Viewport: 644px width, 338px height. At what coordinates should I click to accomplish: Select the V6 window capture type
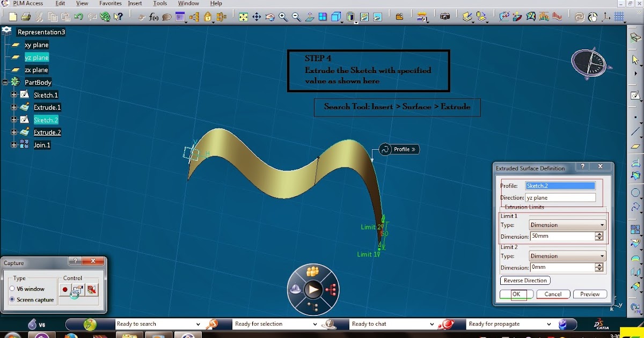click(12, 289)
